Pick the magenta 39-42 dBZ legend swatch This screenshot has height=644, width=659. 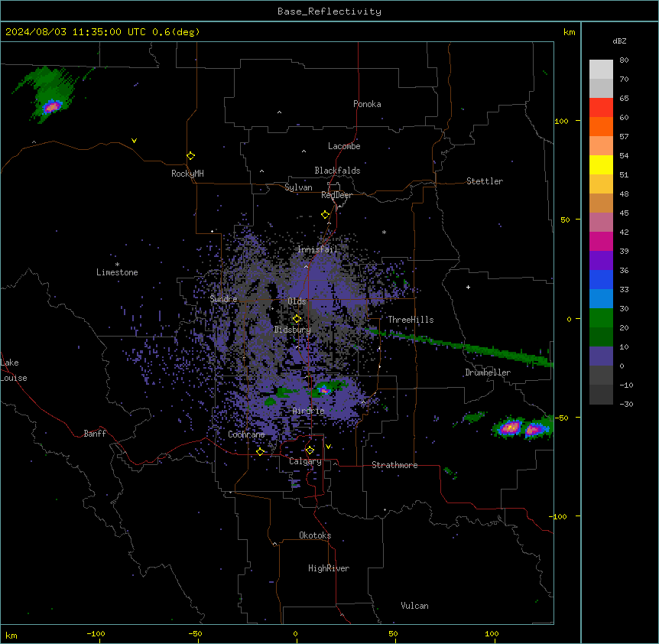click(601, 241)
